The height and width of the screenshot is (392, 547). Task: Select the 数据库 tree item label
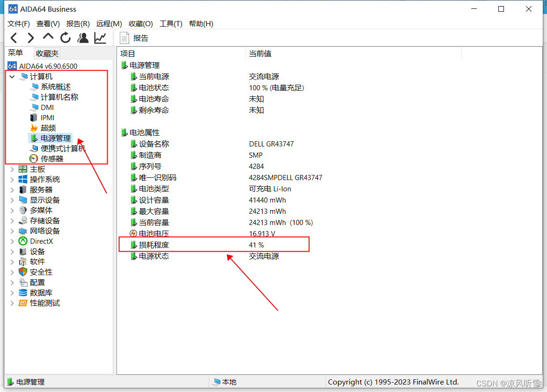pyautogui.click(x=41, y=293)
